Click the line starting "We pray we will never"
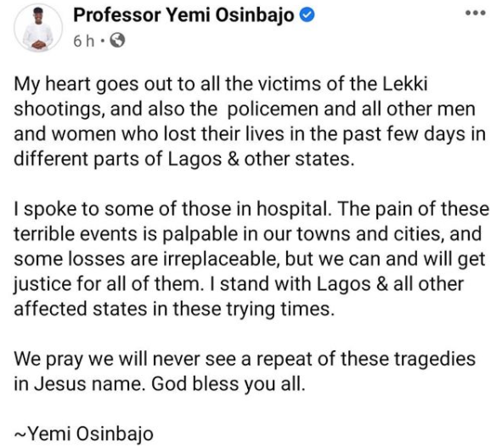This screenshot has height=448, width=502. pos(245,360)
